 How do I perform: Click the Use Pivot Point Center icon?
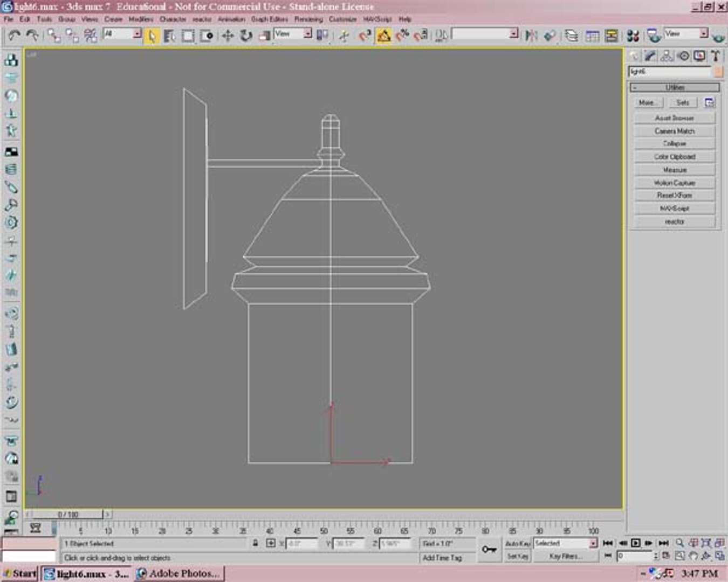322,36
